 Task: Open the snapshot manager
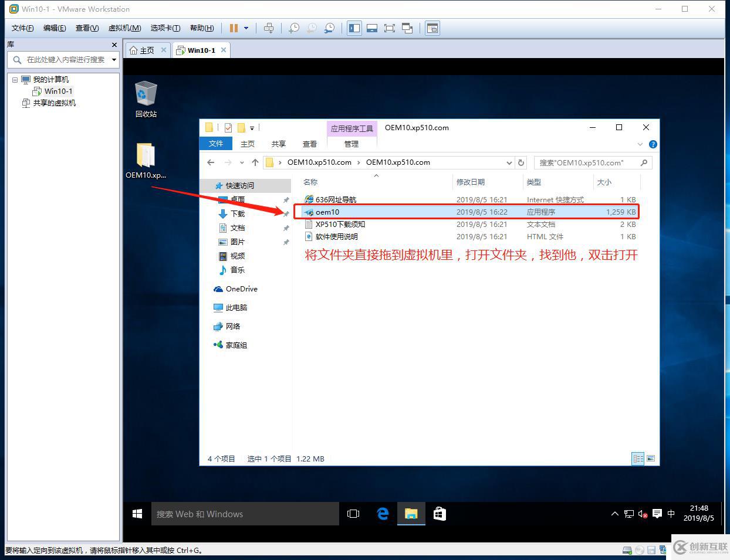(329, 28)
